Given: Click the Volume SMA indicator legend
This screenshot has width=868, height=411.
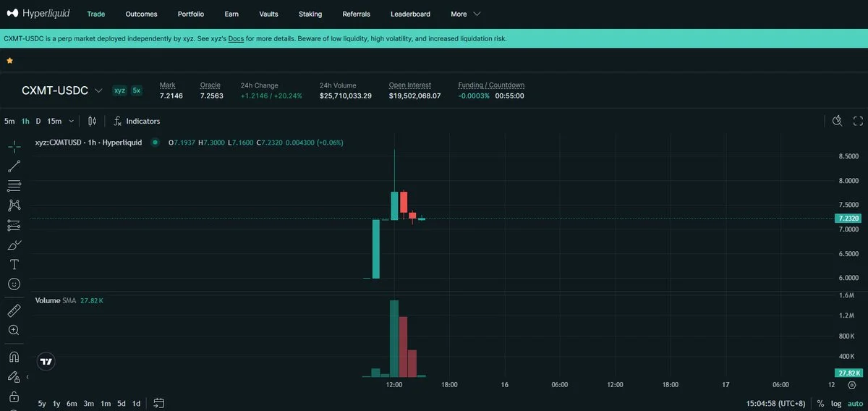Looking at the screenshot, I should [69, 300].
